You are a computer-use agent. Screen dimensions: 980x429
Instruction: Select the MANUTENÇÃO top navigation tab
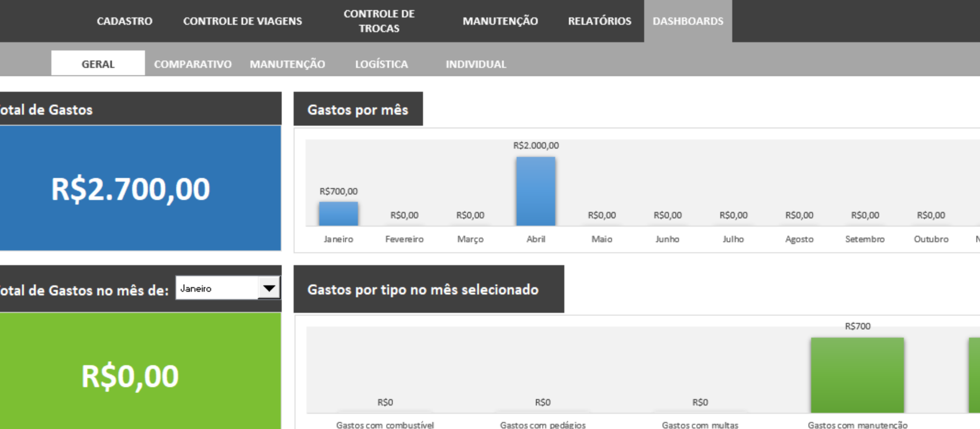[500, 21]
